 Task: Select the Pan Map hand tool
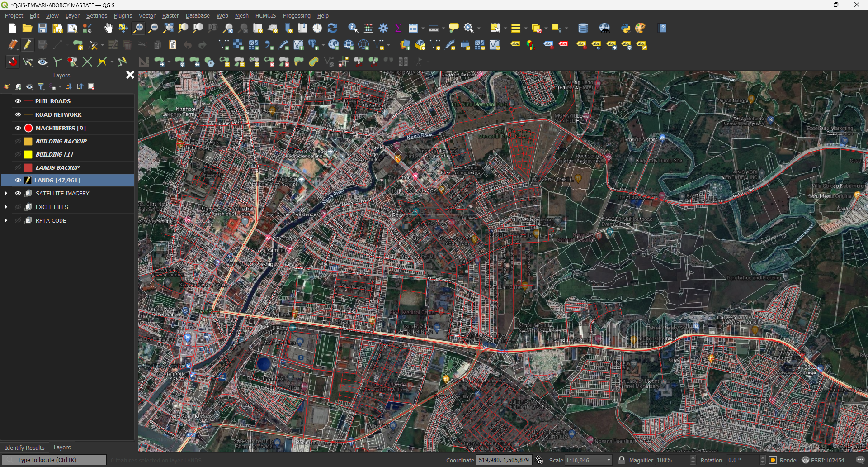pyautogui.click(x=108, y=28)
